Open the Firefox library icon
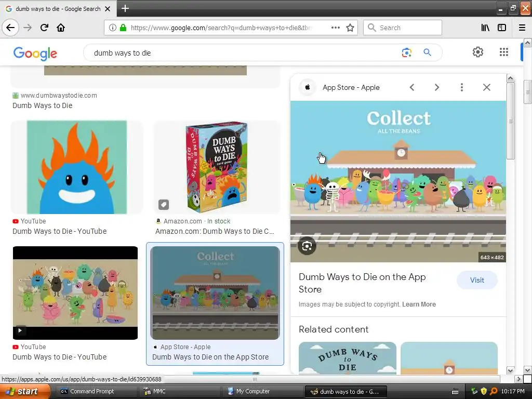 point(485,28)
